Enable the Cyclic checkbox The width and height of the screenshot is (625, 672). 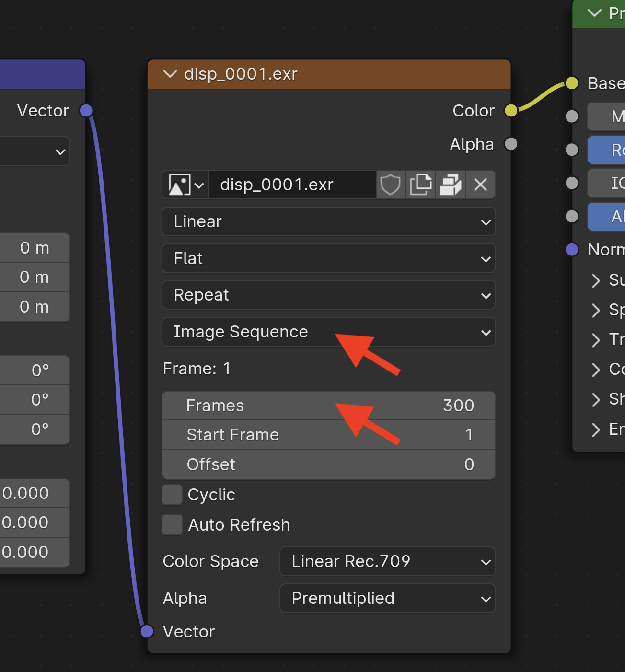tap(172, 495)
